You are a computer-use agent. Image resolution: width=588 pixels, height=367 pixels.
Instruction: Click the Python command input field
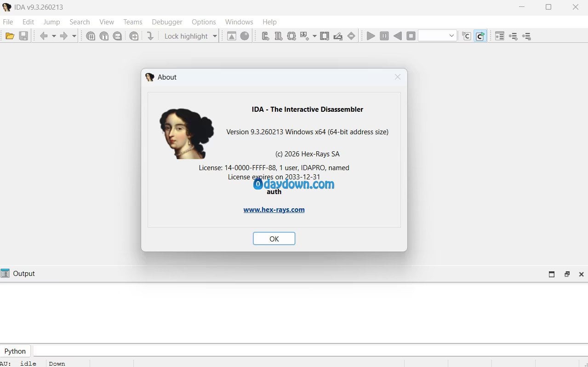click(308, 351)
